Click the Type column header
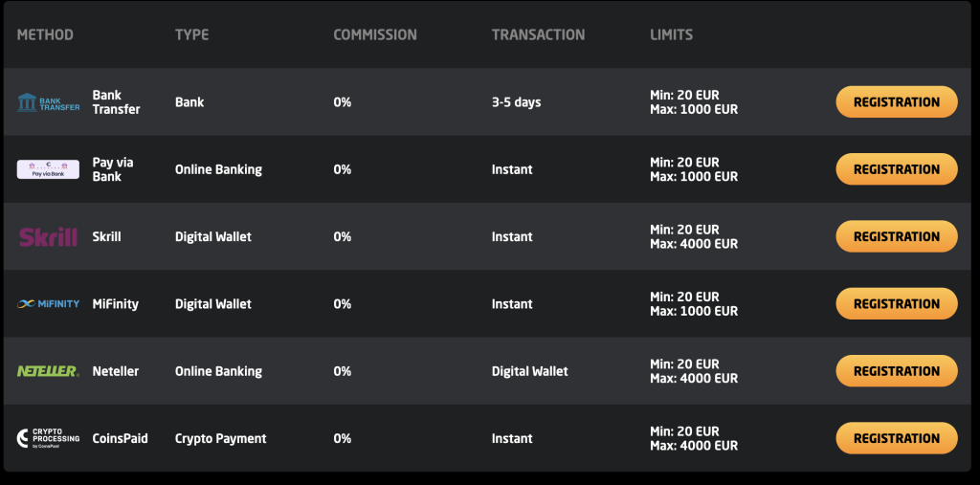Image resolution: width=980 pixels, height=485 pixels. 191,34
